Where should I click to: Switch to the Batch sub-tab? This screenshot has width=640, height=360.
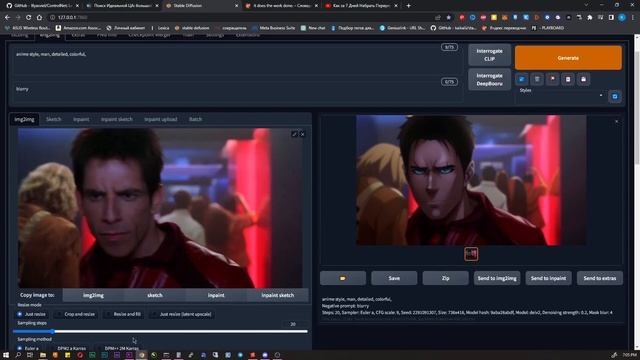pos(195,119)
